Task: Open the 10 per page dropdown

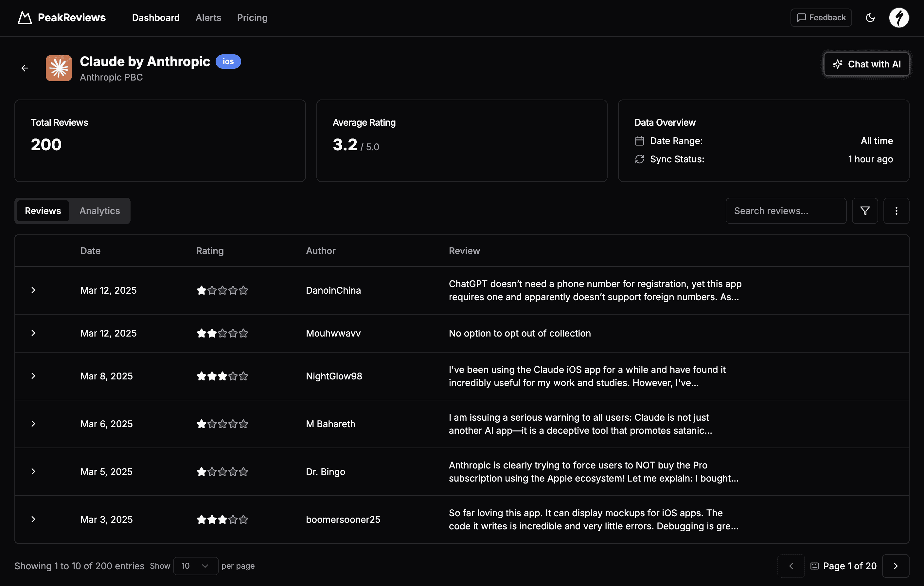Action: coord(196,566)
